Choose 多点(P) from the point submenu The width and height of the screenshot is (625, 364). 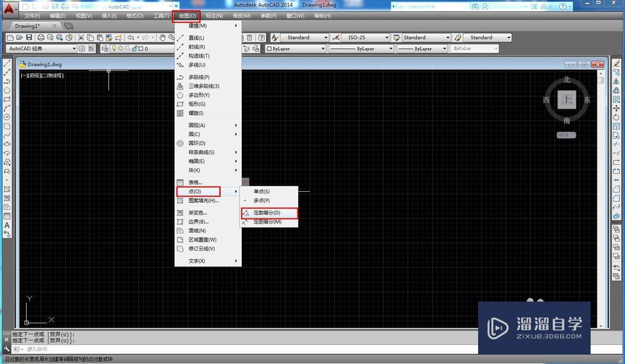pyautogui.click(x=262, y=200)
